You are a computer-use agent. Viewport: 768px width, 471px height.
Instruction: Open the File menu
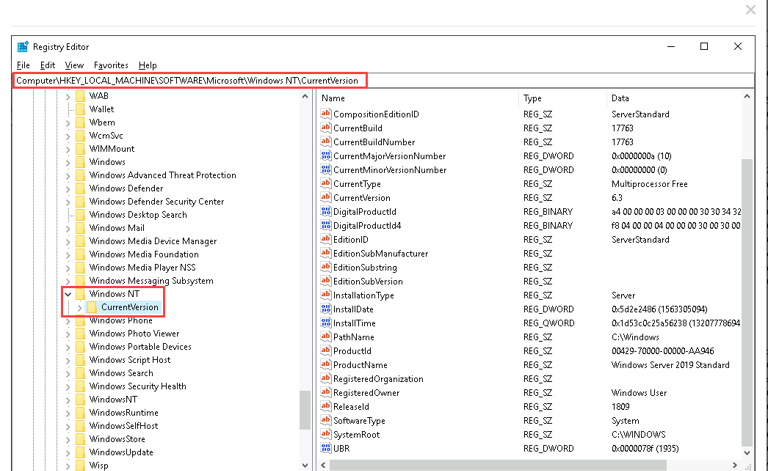(x=23, y=65)
